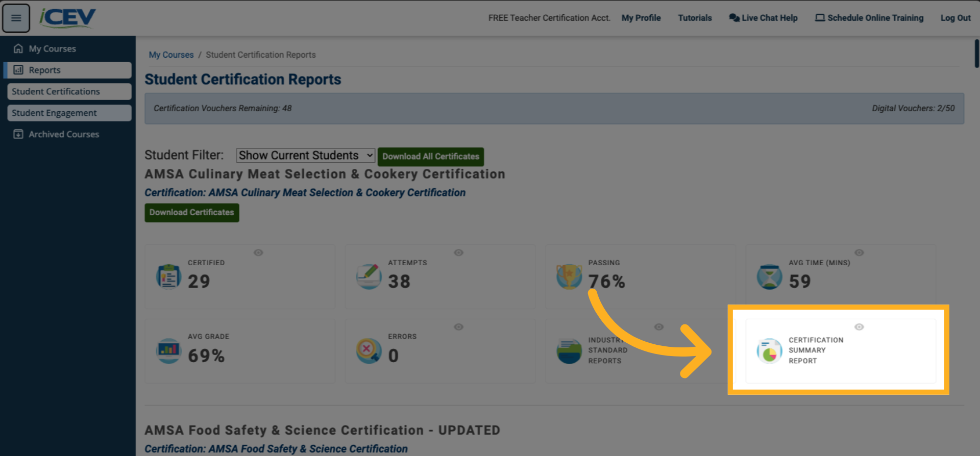The height and width of the screenshot is (456, 980).
Task: Toggle the eye icon on Certified card
Action: 258,252
